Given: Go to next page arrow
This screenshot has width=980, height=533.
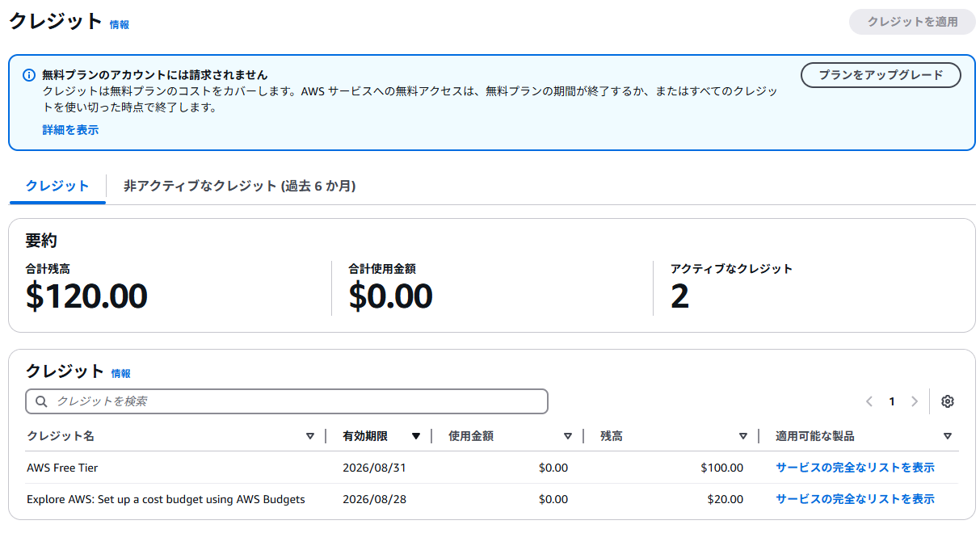Looking at the screenshot, I should point(915,401).
